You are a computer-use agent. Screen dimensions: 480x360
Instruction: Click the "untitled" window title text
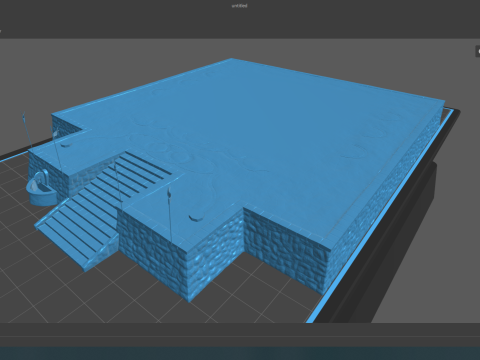click(x=239, y=6)
